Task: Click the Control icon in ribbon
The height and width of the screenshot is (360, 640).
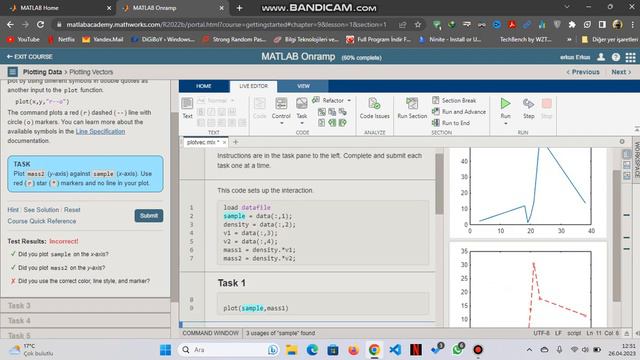Action: tap(281, 104)
